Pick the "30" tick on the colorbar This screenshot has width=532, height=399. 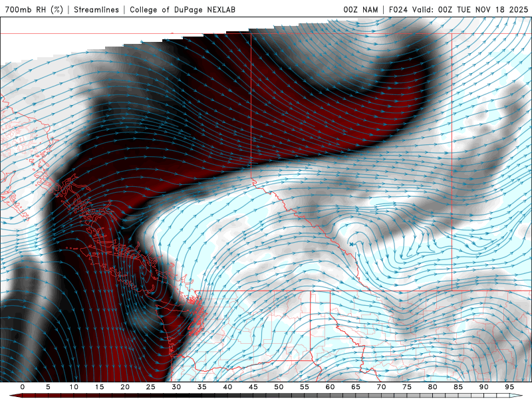pyautogui.click(x=176, y=387)
